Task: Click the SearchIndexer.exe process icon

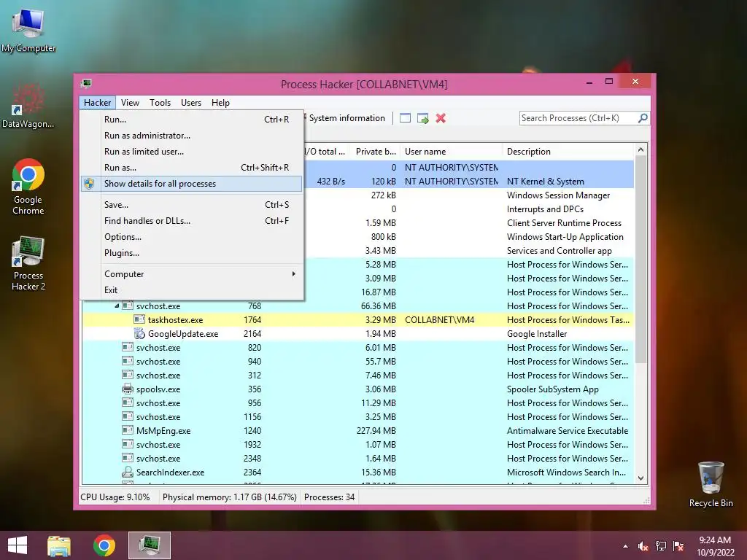Action: pyautogui.click(x=127, y=472)
